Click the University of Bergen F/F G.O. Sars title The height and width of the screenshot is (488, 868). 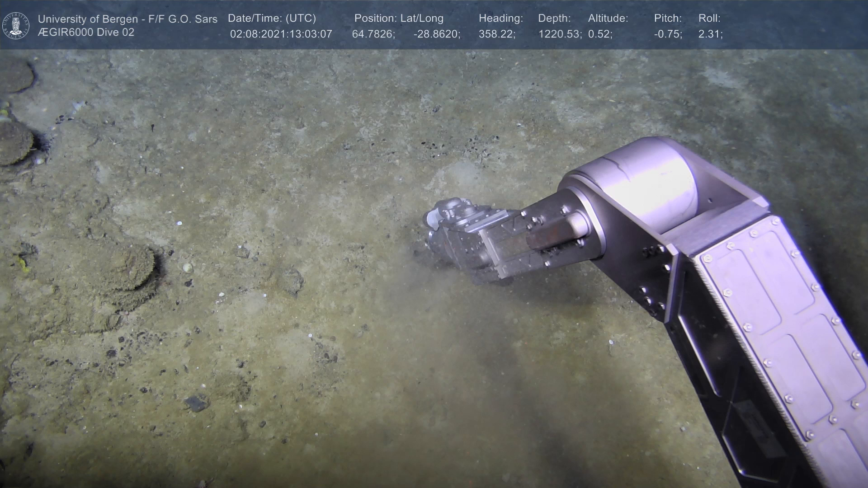127,19
